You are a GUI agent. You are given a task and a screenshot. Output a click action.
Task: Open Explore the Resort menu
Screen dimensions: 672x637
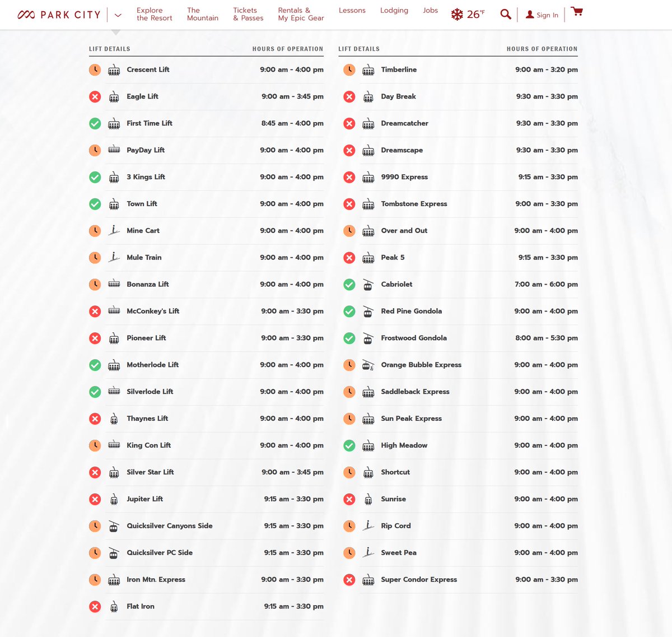pos(155,14)
